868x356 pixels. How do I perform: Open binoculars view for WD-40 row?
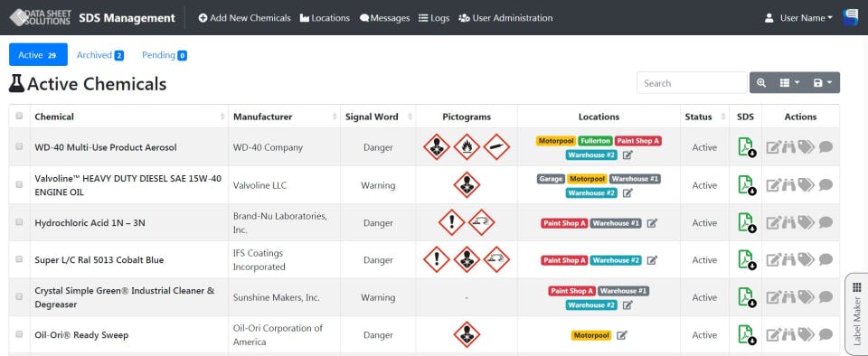tap(788, 147)
